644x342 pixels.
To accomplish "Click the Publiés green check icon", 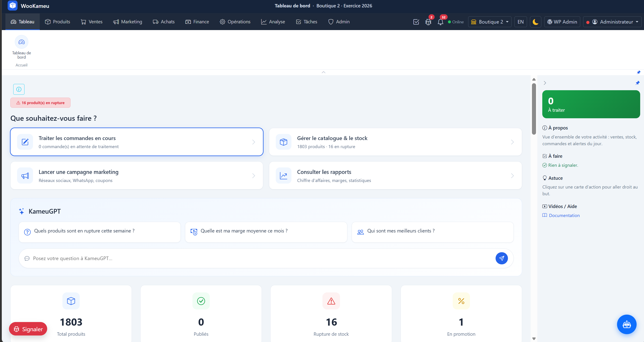I will 201,301.
